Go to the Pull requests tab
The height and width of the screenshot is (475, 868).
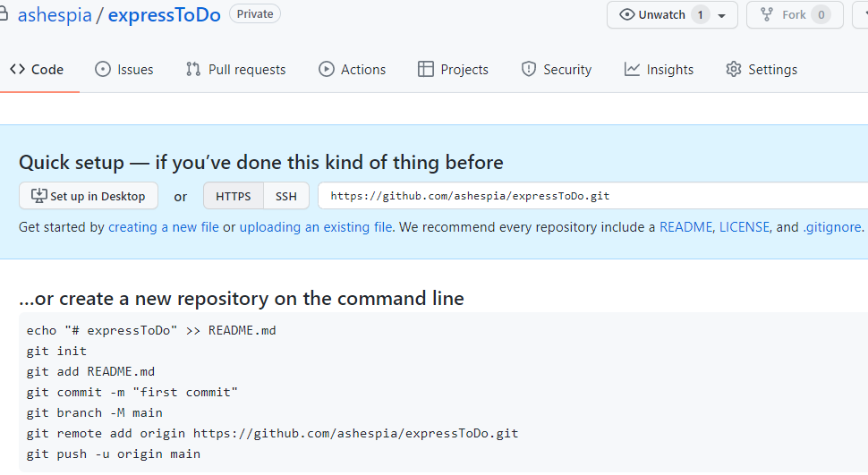click(x=236, y=69)
